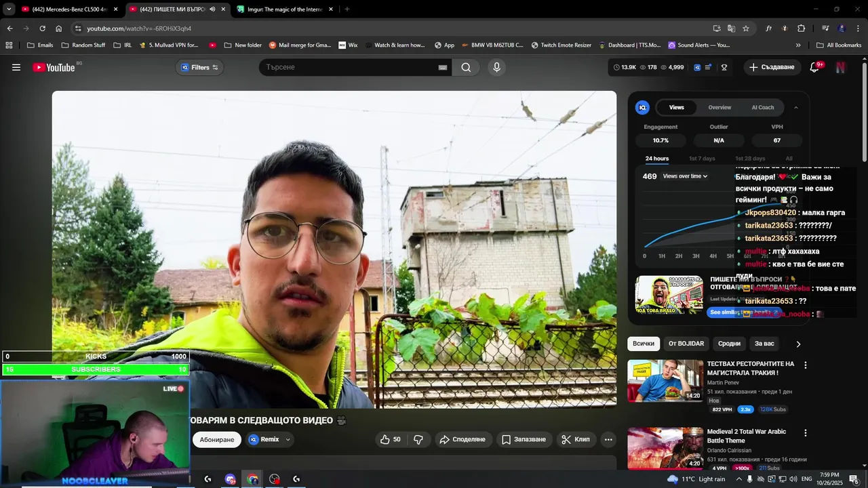
Task: Start voice search with the microphone
Action: [496, 67]
